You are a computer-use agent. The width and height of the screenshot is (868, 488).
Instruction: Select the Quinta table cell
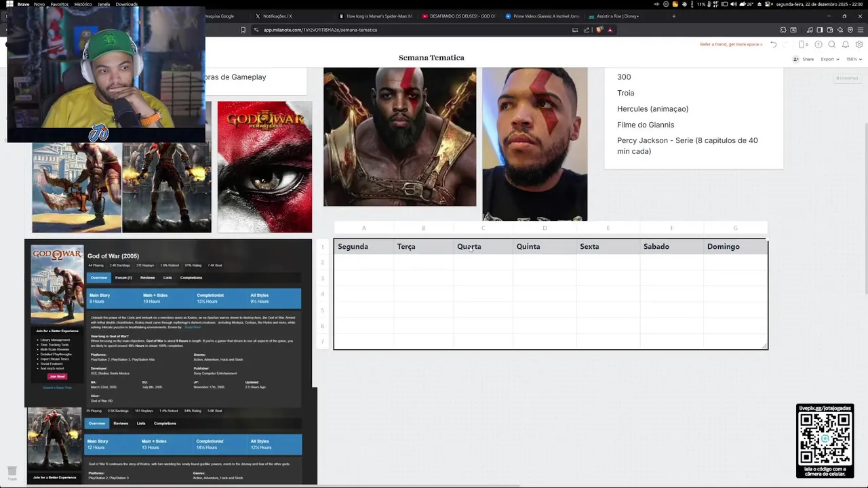[545, 247]
